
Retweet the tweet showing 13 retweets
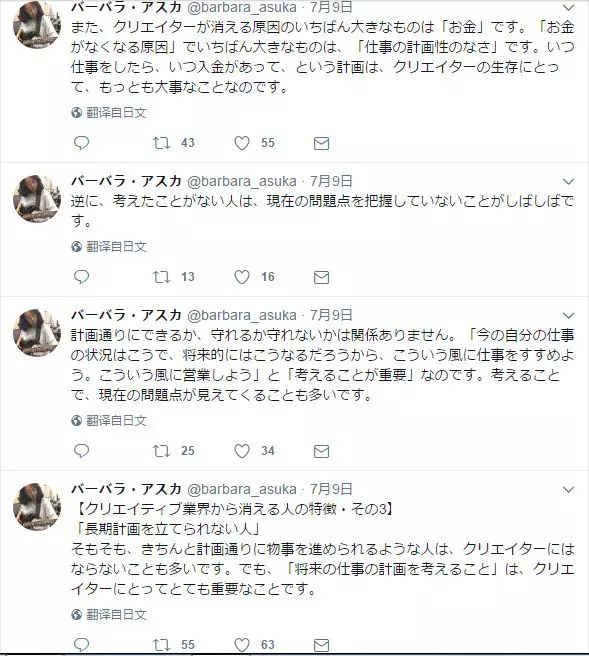[x=161, y=277]
